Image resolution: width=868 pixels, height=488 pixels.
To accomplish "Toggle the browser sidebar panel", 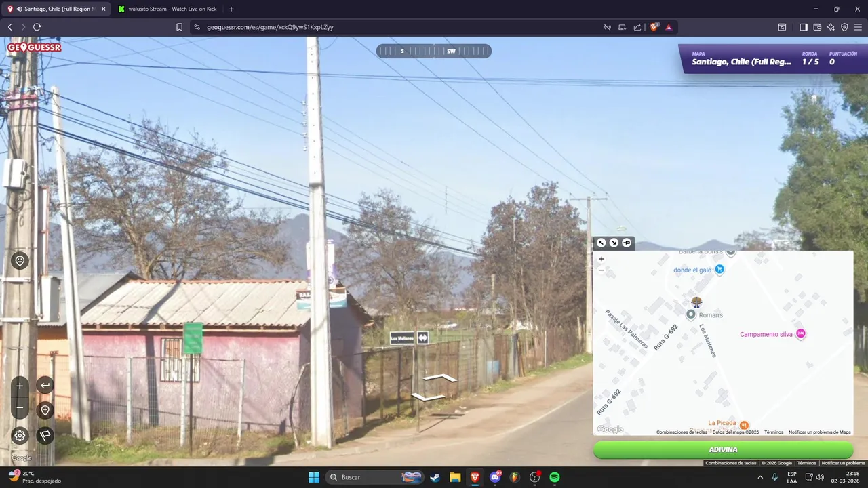I will 804,27.
